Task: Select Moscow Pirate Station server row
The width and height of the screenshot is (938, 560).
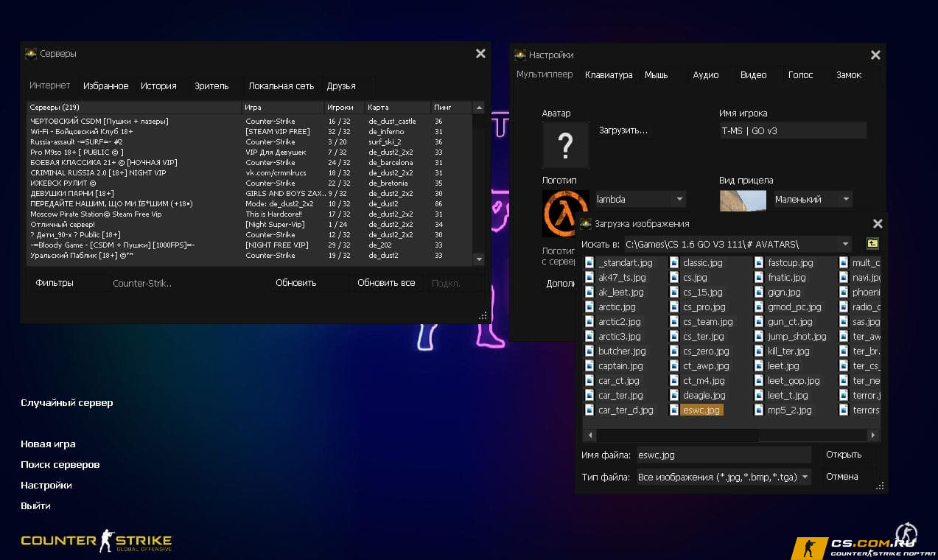Action: [x=249, y=214]
